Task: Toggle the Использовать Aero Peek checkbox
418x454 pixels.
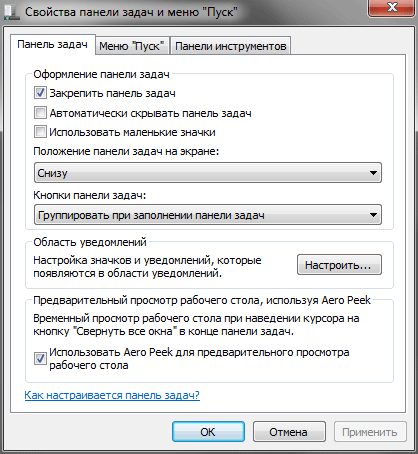Action: click(40, 358)
